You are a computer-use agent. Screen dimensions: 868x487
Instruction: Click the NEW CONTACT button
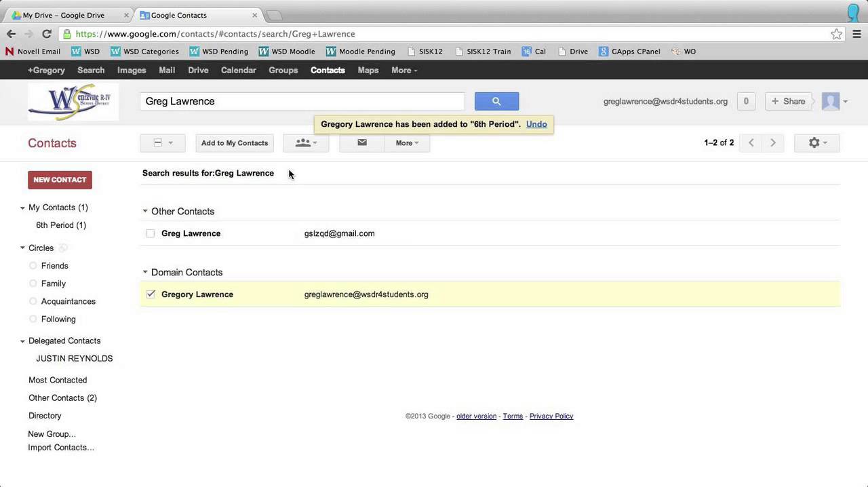[60, 180]
